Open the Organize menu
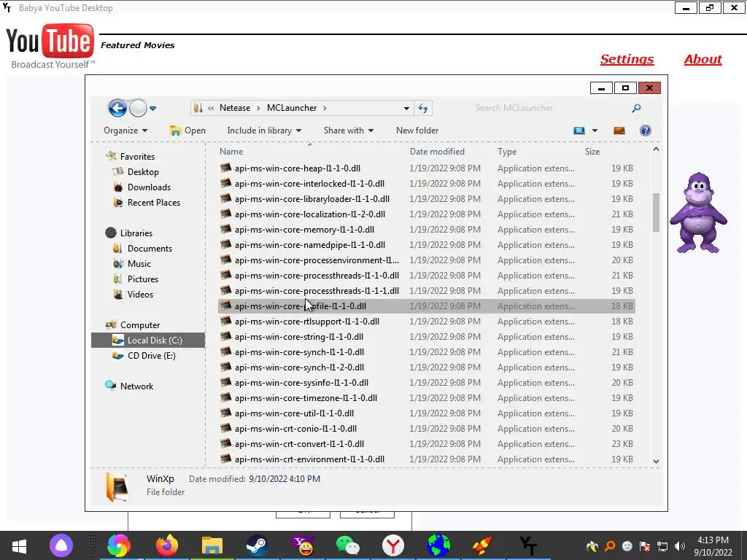Screen dimensions: 747x560 [x=125, y=131]
